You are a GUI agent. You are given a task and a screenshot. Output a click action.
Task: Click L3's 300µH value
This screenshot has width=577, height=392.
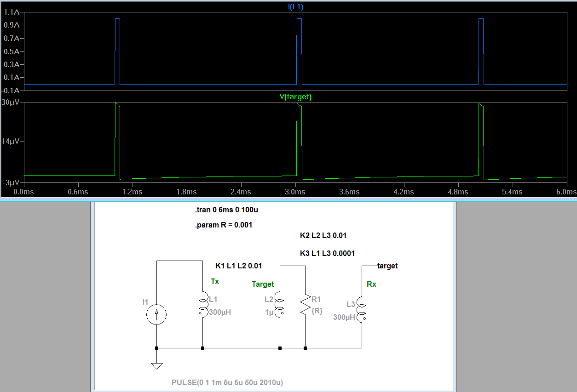point(344,317)
